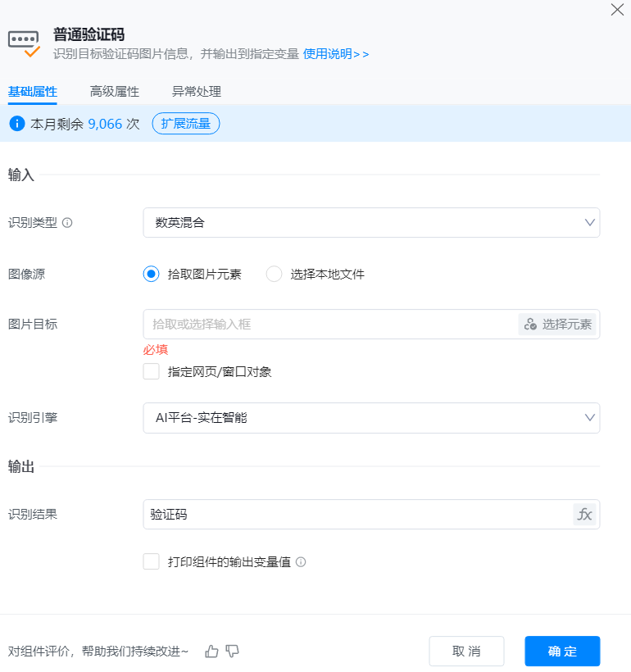Expand the 识别引擎 dropdown showing AI平台-实在智能

point(371,418)
